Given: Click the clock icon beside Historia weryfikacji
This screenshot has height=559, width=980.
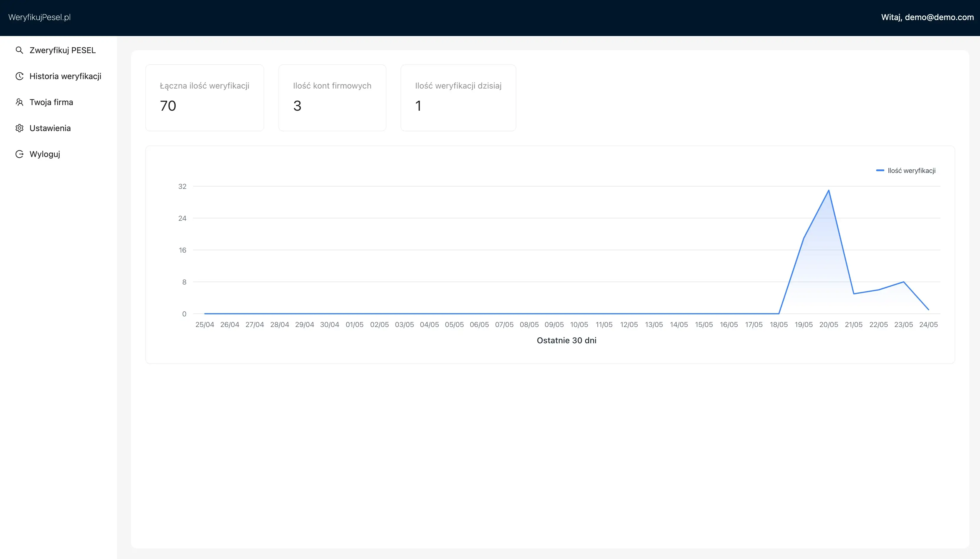Looking at the screenshot, I should pyautogui.click(x=19, y=76).
